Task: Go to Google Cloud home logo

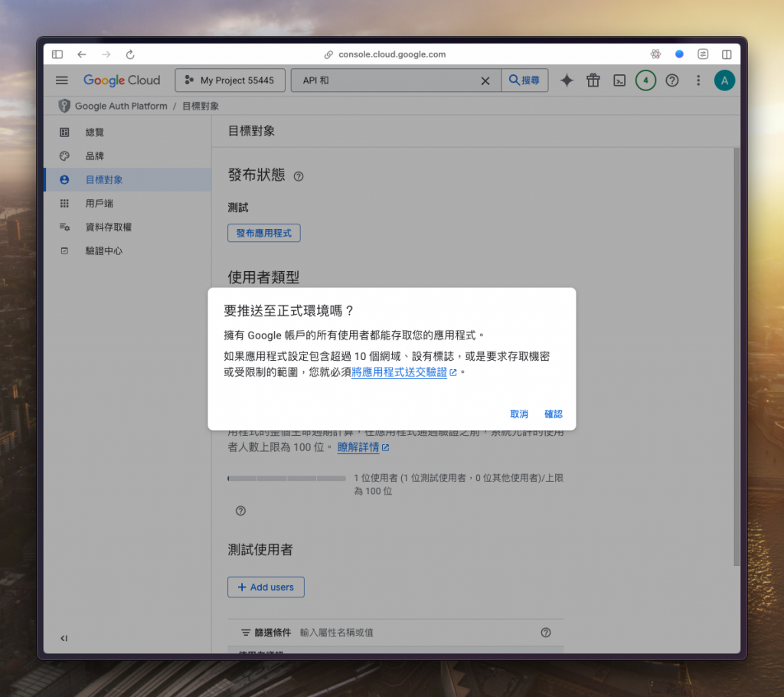Action: 122,80
